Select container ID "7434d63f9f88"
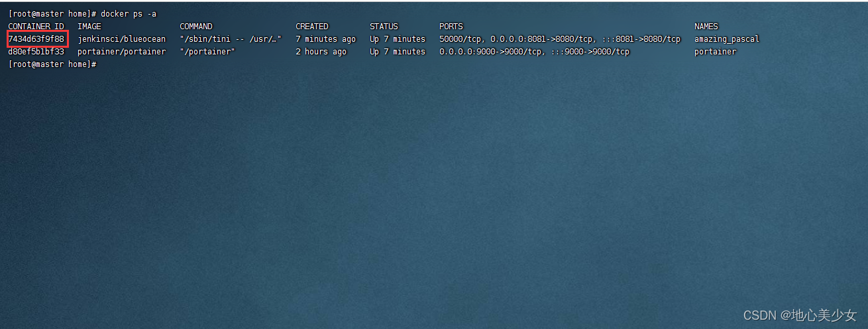This screenshot has height=329, width=868. 36,39
